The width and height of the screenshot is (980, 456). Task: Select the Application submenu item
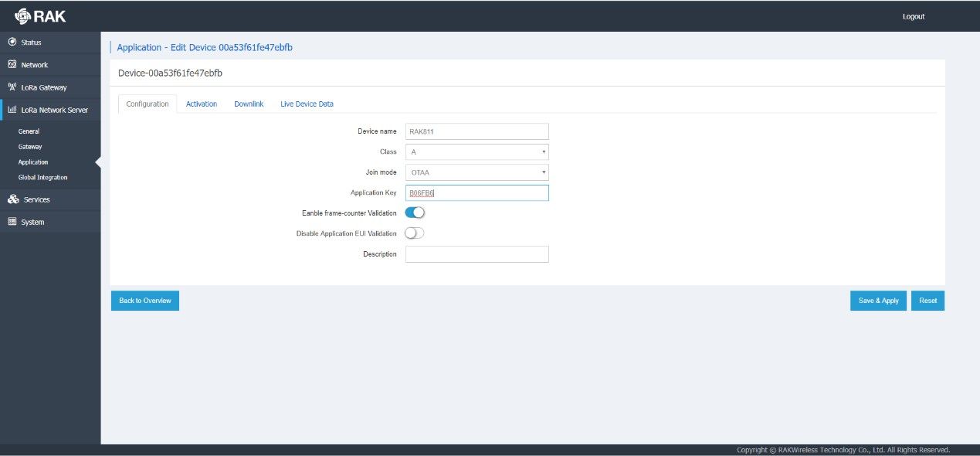tap(33, 162)
